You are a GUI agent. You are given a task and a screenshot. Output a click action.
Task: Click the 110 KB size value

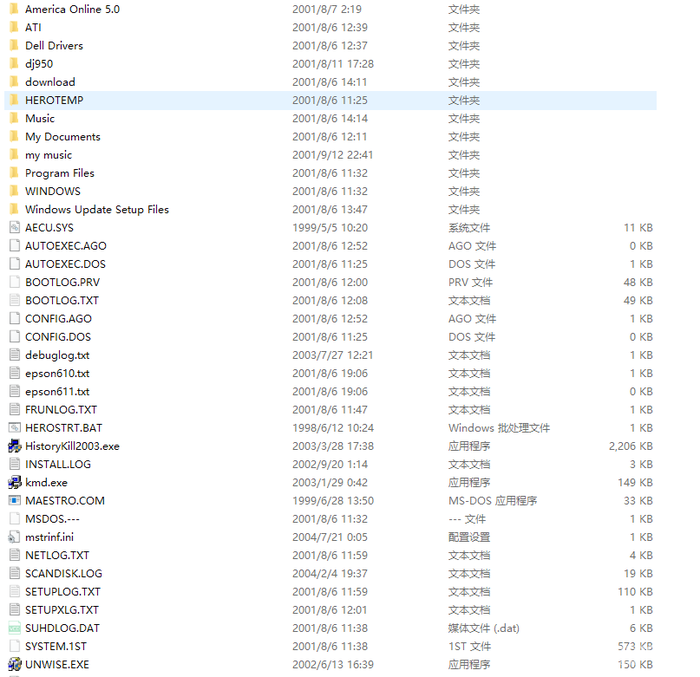coord(635,592)
